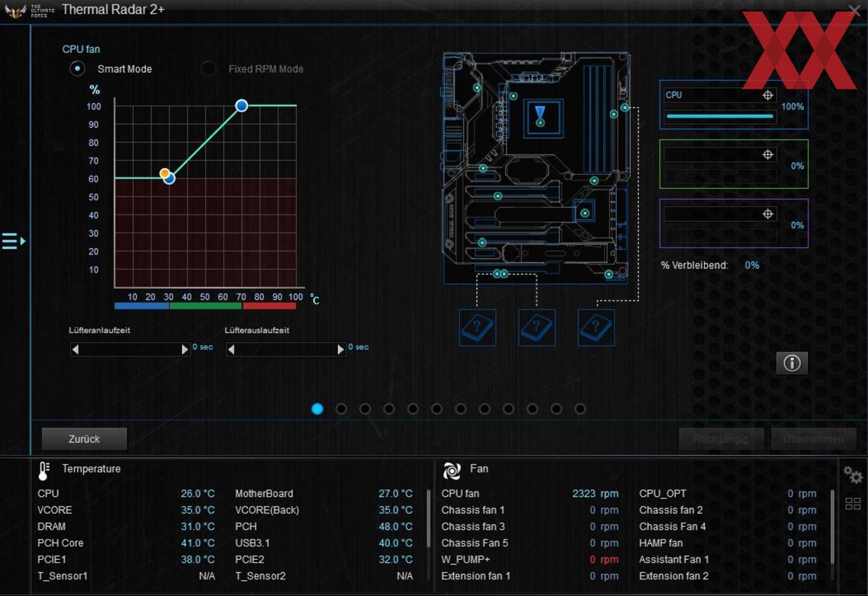Click the orange current temperature marker on graph
Screen dimensions: 868x596
coord(165,173)
